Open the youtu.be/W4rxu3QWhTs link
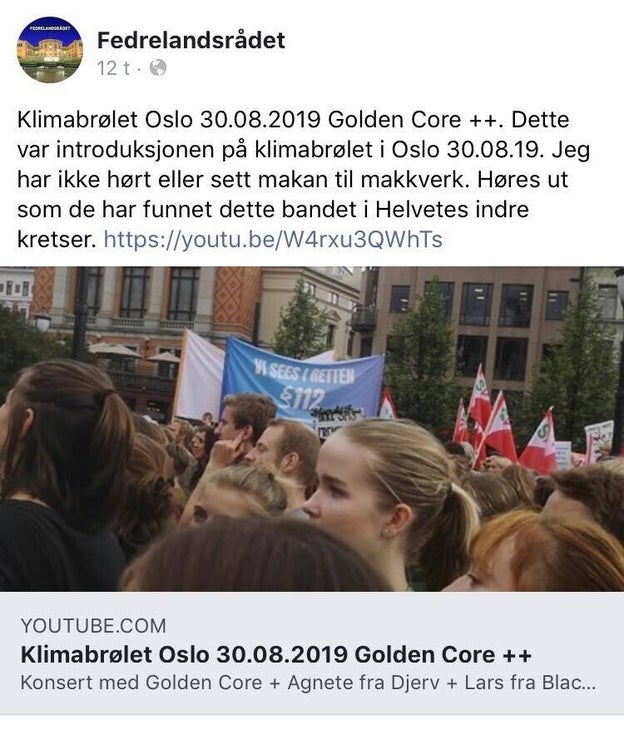This screenshot has width=624, height=730. click(273, 240)
